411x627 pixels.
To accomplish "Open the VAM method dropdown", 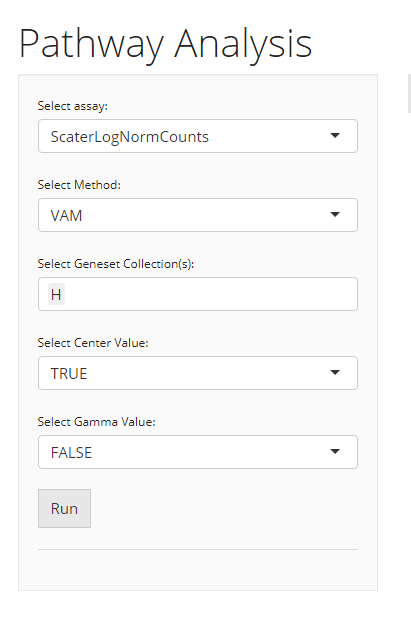I will click(198, 215).
